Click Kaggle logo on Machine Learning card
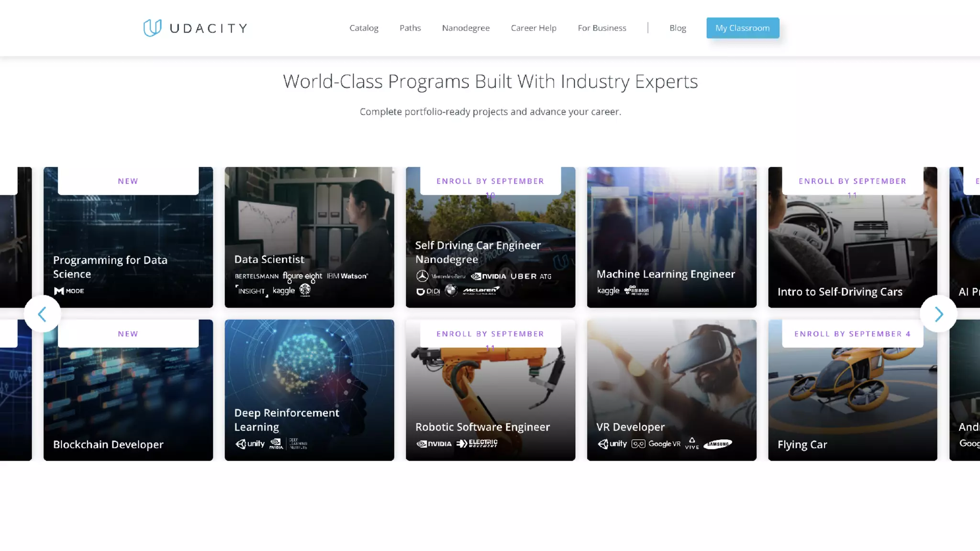 tap(608, 290)
